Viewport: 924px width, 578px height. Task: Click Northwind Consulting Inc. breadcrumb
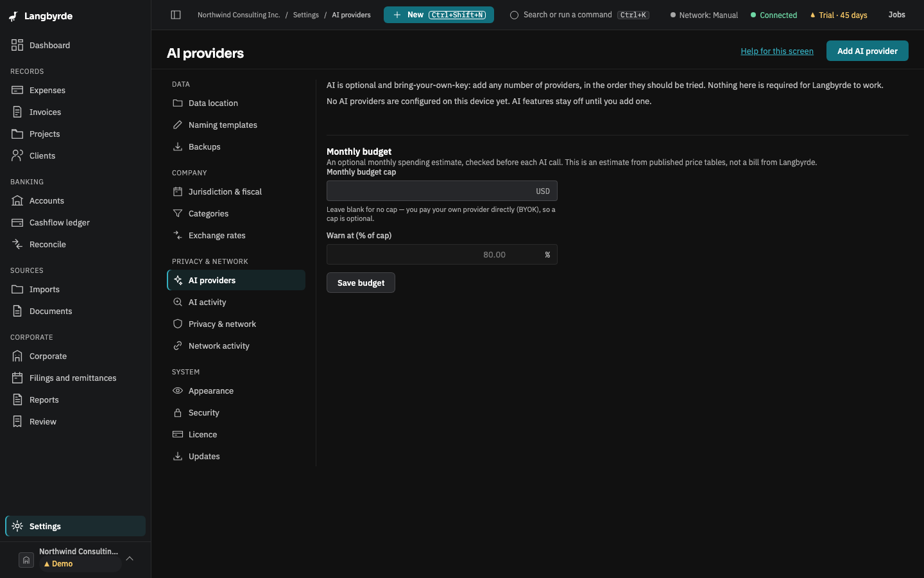[x=239, y=15]
